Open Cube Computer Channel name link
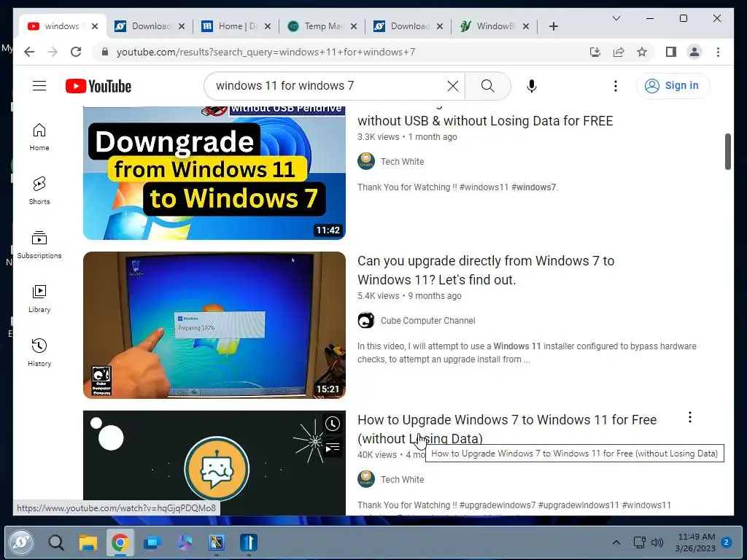Screen dimensions: 747x560 tap(427, 321)
